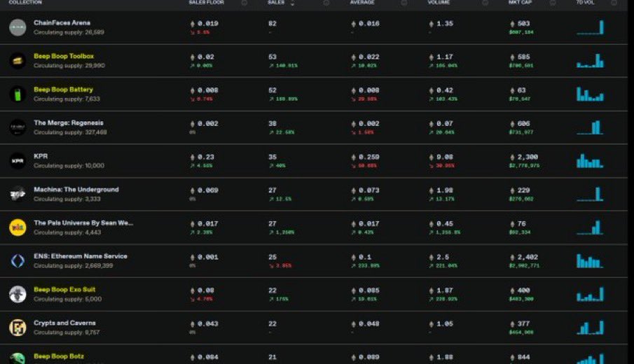Open the Beep Boop Battery collection
Image resolution: width=634 pixels, height=364 pixels.
(64, 90)
